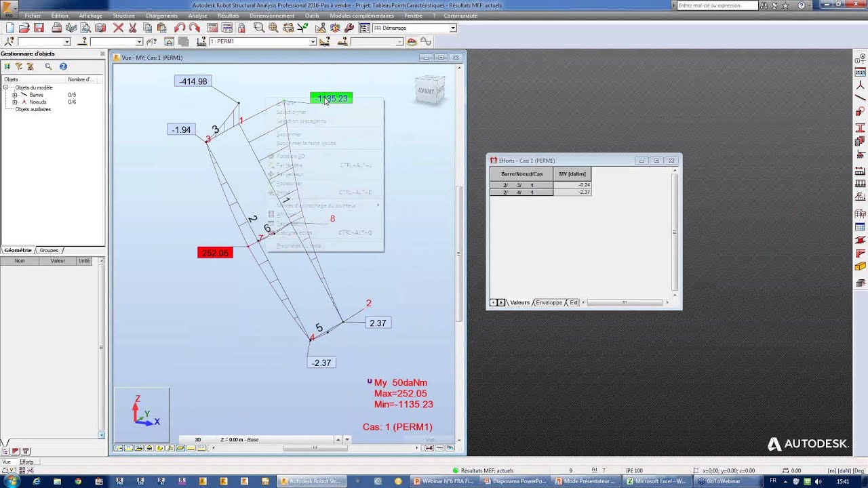The width and height of the screenshot is (868, 488).
Task: Open the Fichier menu
Action: click(x=33, y=16)
